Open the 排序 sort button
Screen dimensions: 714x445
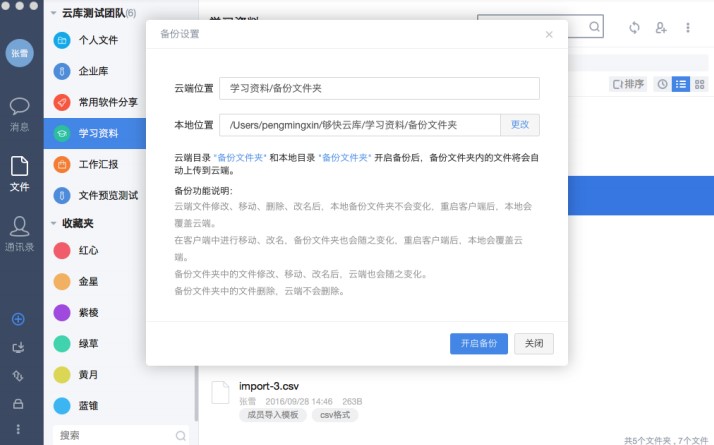[x=628, y=84]
